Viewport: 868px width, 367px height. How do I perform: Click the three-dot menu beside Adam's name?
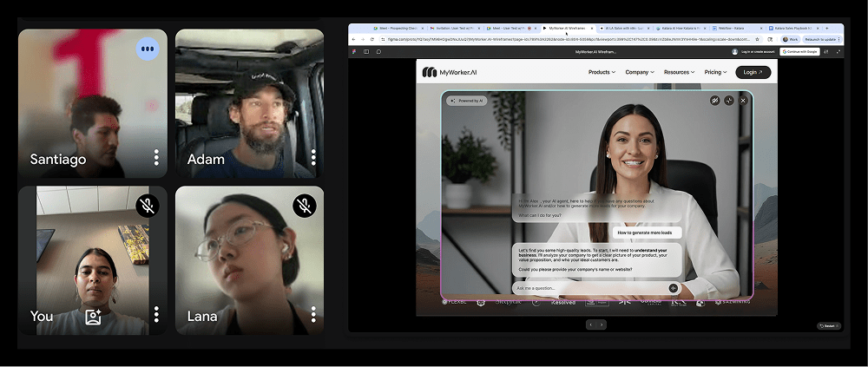click(x=313, y=157)
